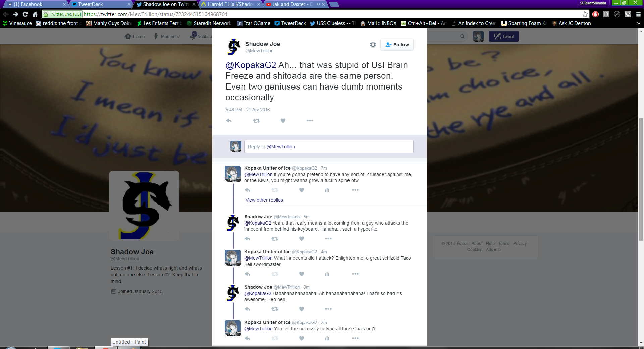Click View other replies link
This screenshot has height=349, width=644.
[x=264, y=200]
